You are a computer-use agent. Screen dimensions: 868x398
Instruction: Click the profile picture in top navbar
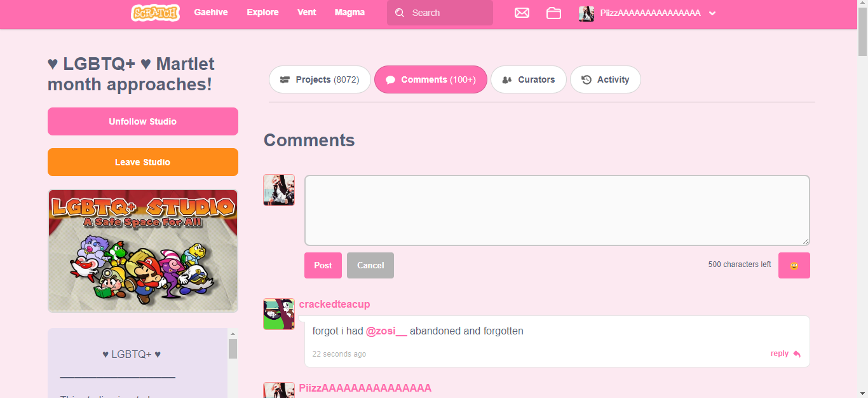pyautogui.click(x=586, y=13)
